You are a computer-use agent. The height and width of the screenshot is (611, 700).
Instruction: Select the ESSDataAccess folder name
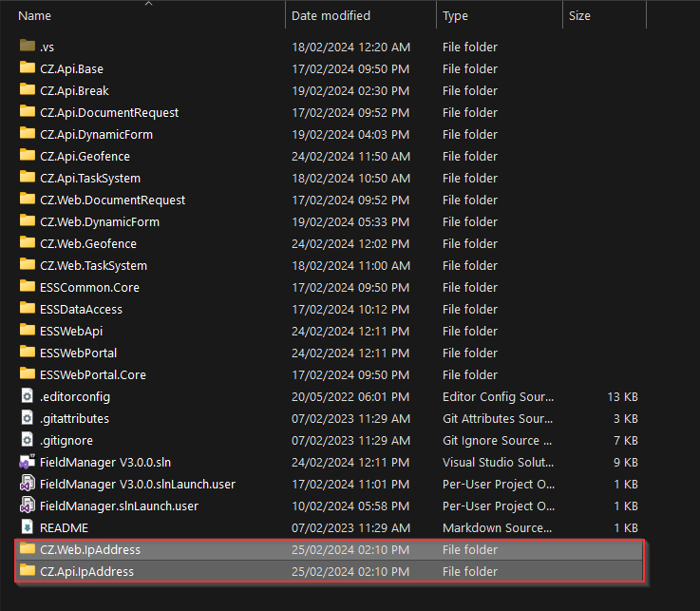[81, 310]
